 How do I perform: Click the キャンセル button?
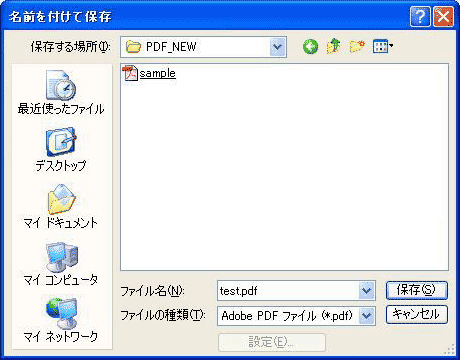pos(417,314)
